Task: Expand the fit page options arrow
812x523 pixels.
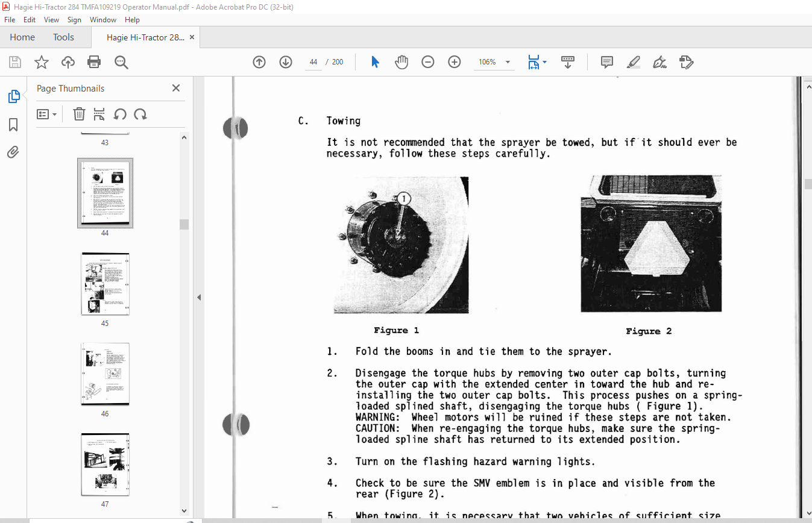Action: click(x=544, y=62)
